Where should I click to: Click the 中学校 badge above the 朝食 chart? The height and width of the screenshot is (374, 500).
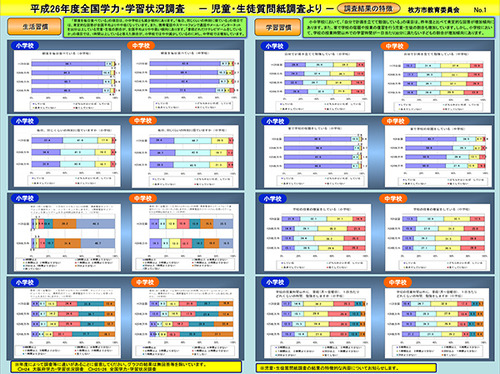141,46
